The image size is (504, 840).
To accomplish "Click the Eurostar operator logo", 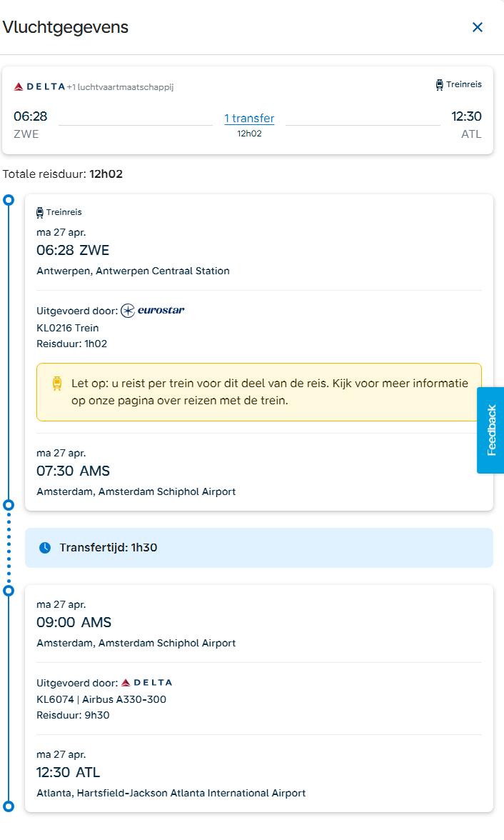I will click(x=153, y=310).
